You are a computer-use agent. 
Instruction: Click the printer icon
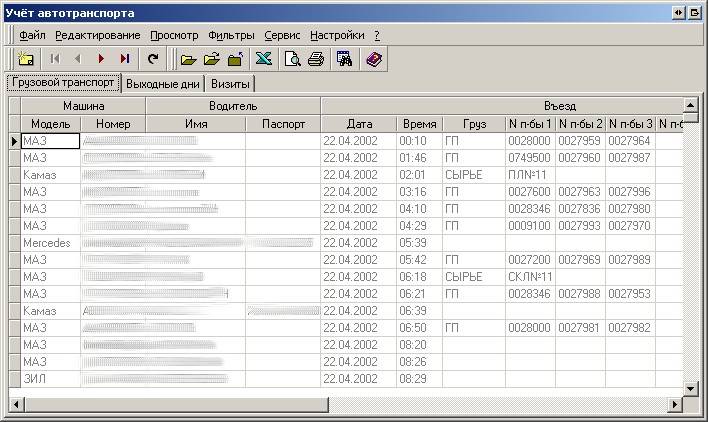point(316,59)
